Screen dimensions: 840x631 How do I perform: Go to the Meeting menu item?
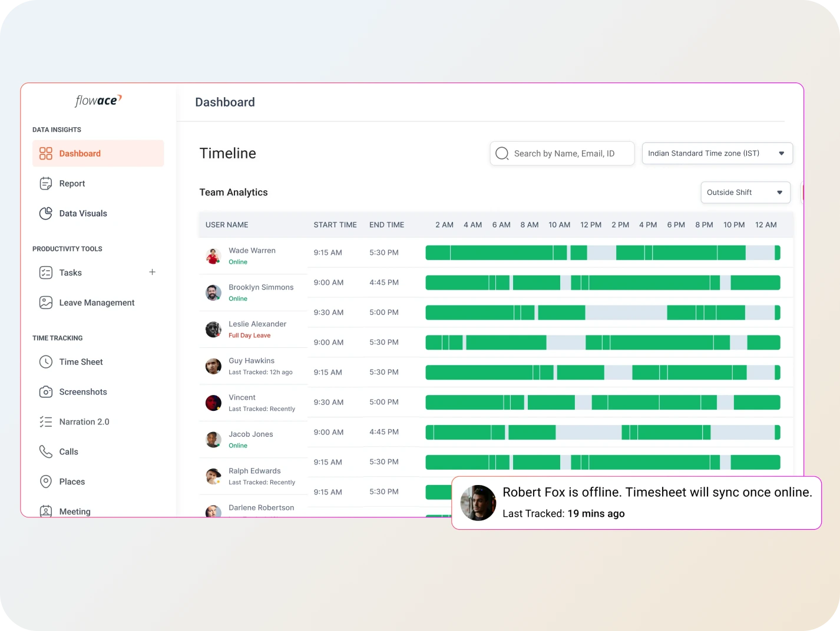coord(75,511)
